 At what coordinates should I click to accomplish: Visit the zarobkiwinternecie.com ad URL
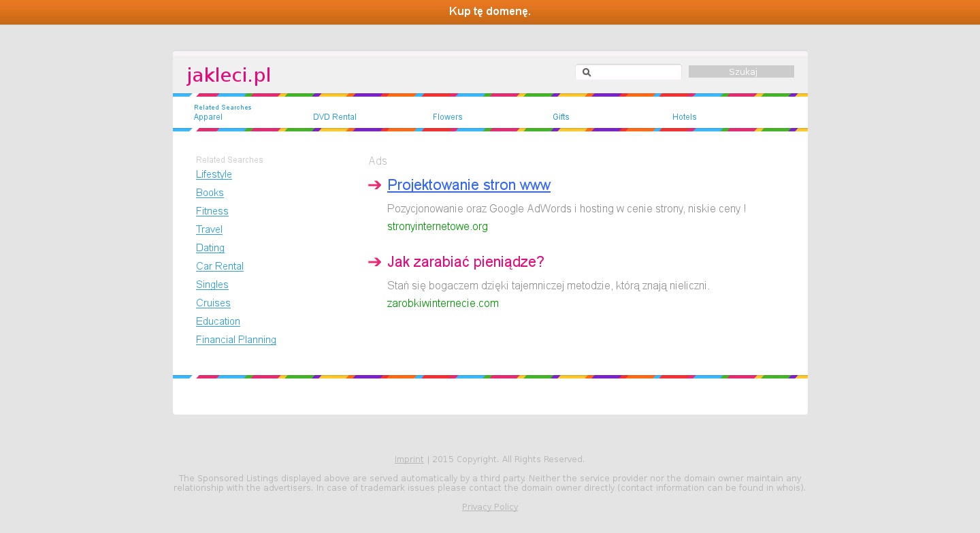(x=442, y=304)
